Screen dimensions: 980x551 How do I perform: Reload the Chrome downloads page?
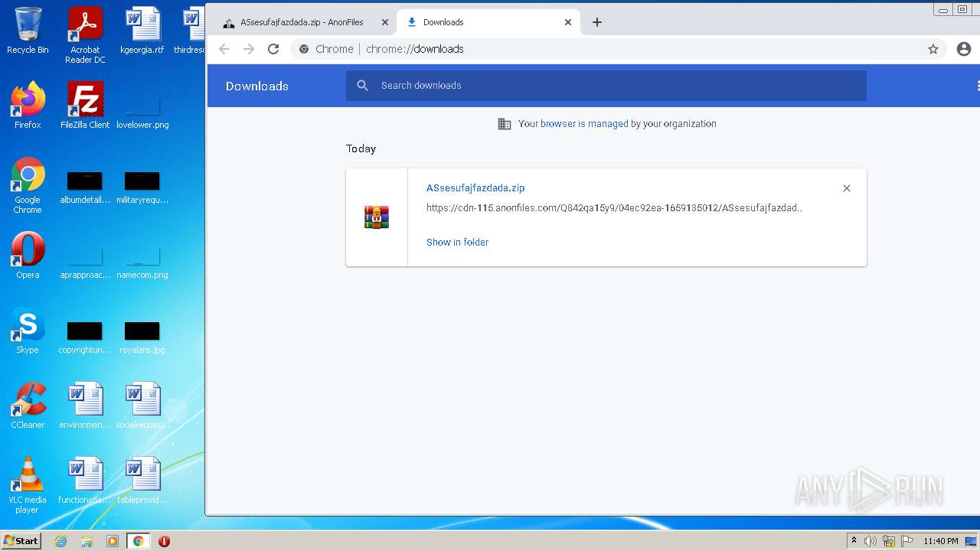tap(273, 49)
